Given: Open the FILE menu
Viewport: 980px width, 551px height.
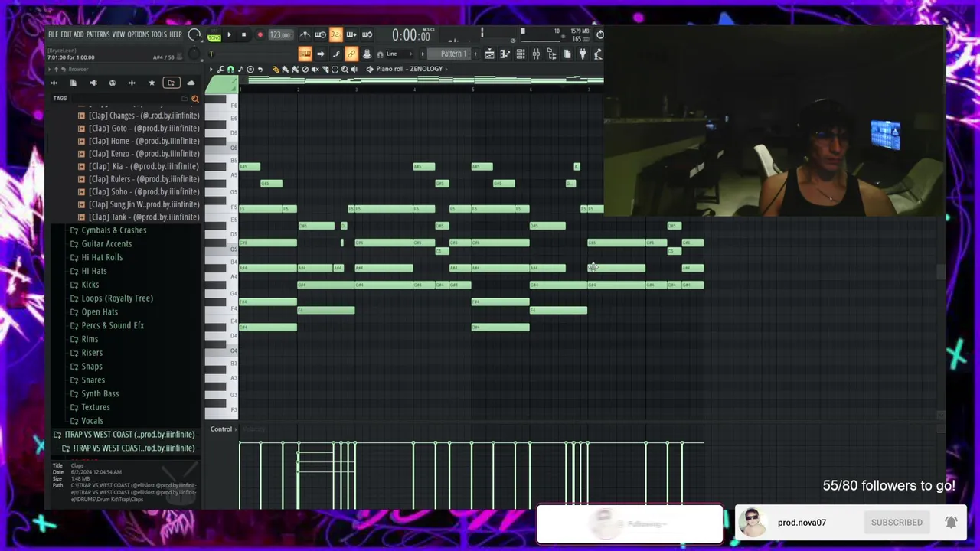Looking at the screenshot, I should click(53, 34).
